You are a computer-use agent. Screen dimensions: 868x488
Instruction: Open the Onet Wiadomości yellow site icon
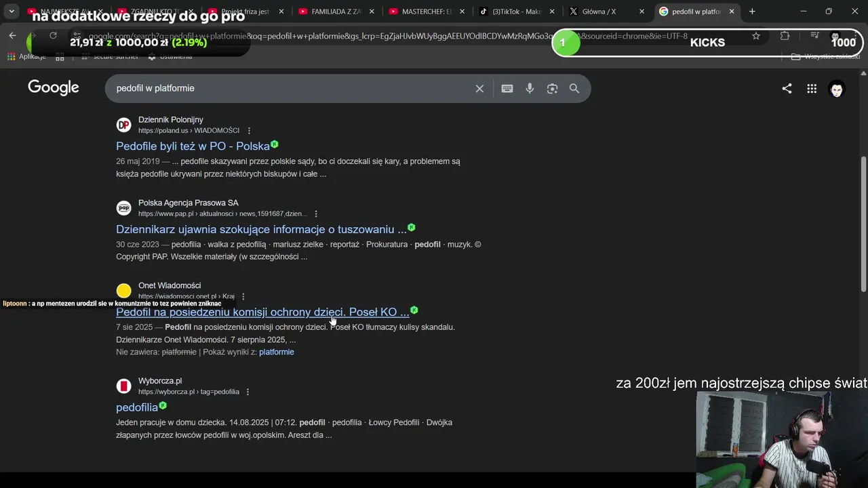click(123, 291)
